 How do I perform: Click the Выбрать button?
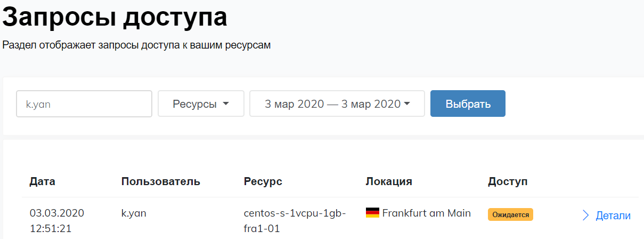(x=468, y=103)
